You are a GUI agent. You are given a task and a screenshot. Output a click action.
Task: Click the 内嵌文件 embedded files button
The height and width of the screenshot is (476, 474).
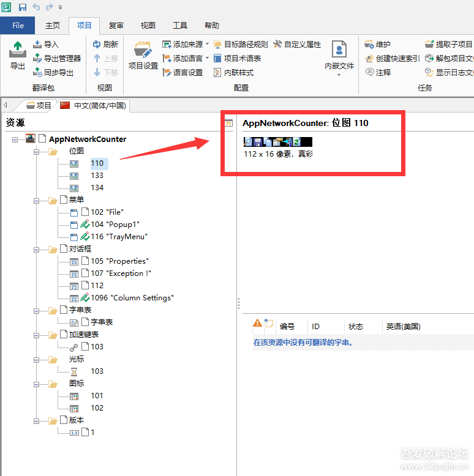(339, 58)
